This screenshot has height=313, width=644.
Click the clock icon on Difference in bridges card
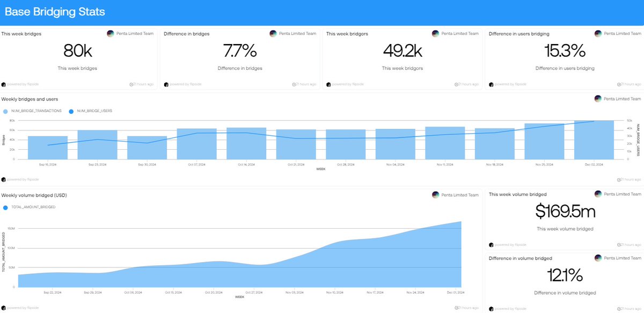tap(295, 84)
